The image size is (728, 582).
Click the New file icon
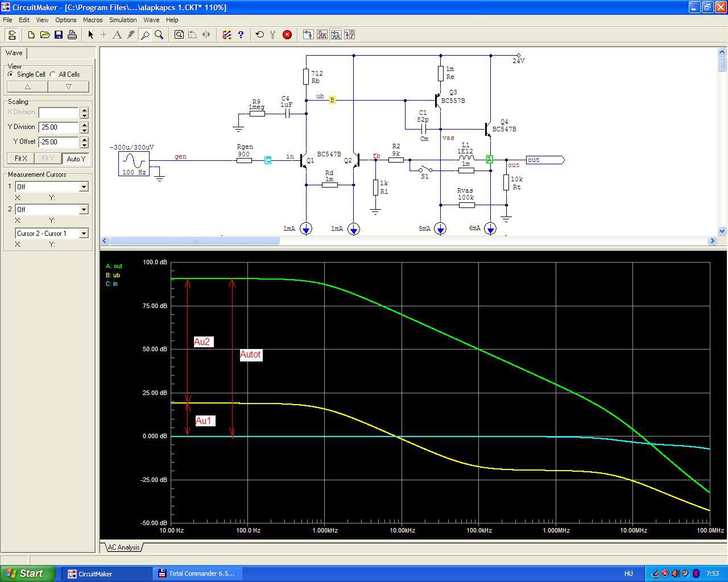click(31, 35)
